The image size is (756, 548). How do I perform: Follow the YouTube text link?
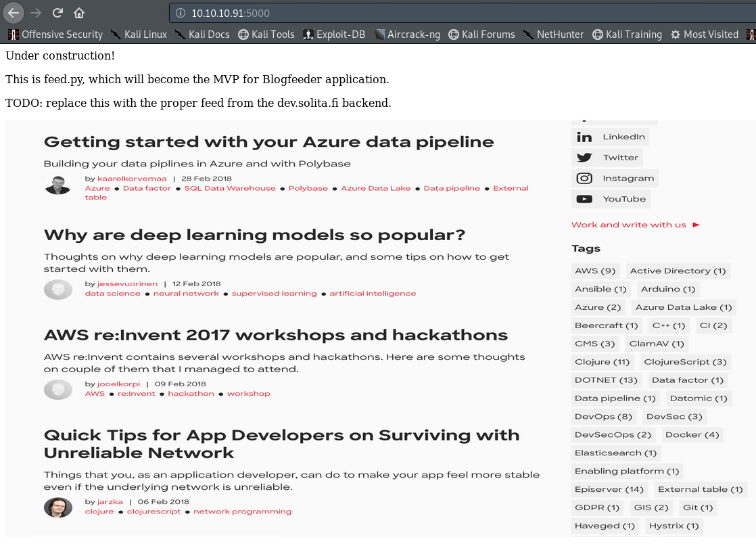[x=624, y=199]
